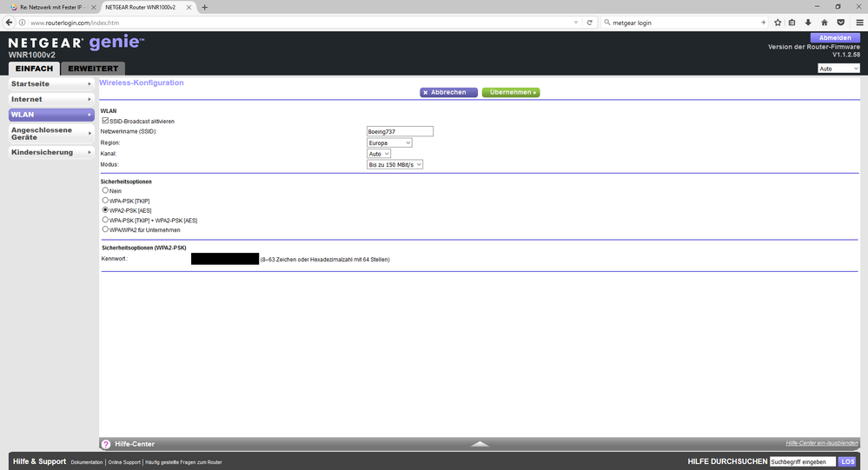The image size is (868, 470).
Task: Open the Online Support link
Action: pyautogui.click(x=124, y=462)
